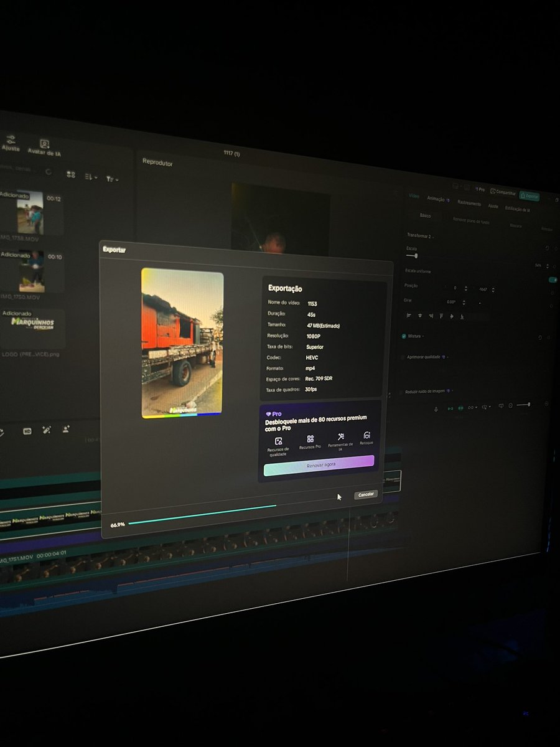Select the Remover plano de fundo sub-tab

pyautogui.click(x=471, y=220)
